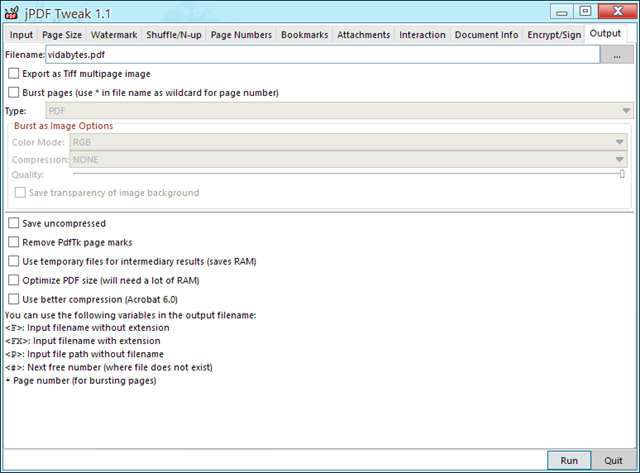This screenshot has height=473, width=640.
Task: Click the "<FX>: Input filename with extension" line
Action: tap(82, 341)
